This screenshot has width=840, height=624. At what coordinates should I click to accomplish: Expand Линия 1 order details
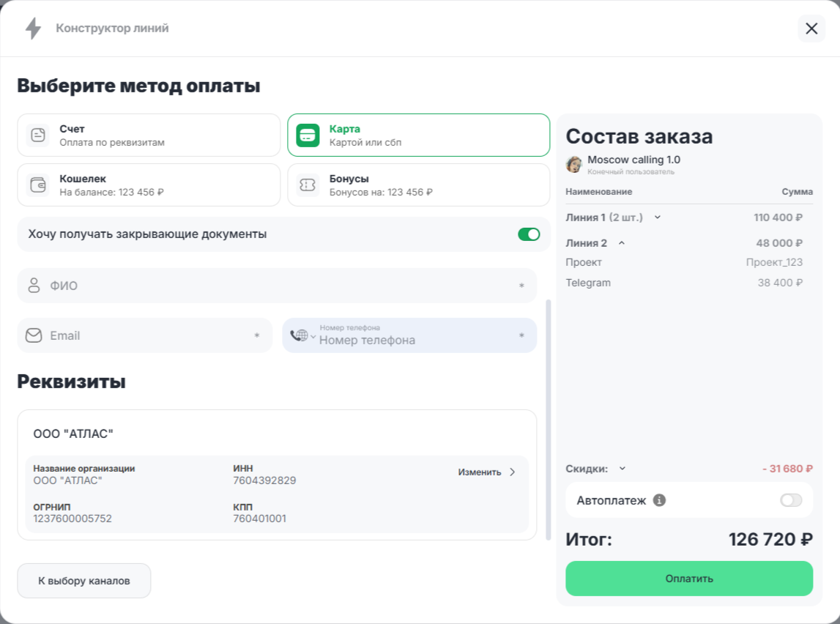click(x=658, y=218)
